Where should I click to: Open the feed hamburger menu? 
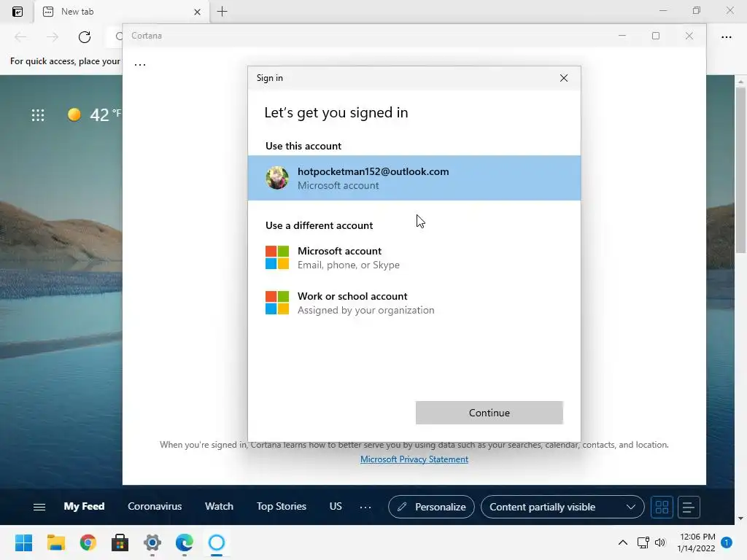(x=39, y=507)
